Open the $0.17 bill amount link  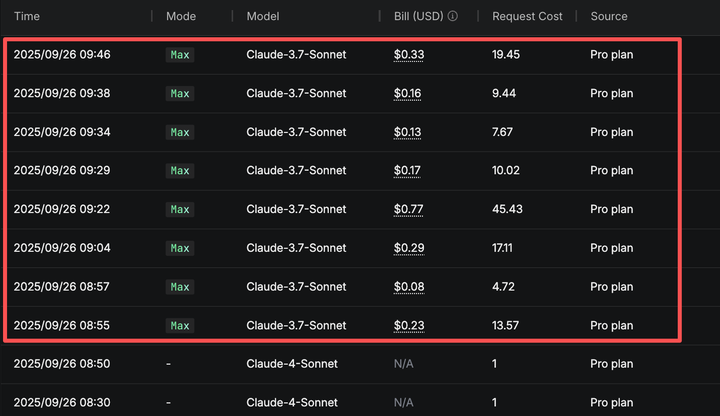(407, 170)
